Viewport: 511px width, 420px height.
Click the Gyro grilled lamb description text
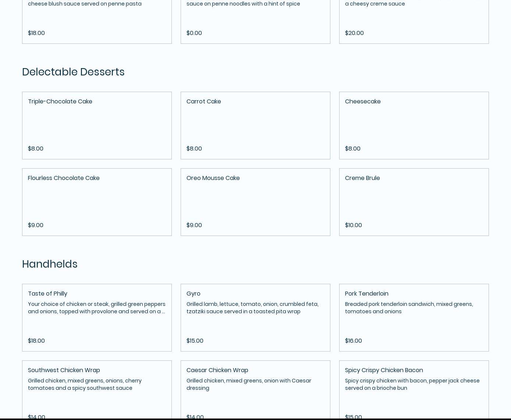(x=252, y=308)
